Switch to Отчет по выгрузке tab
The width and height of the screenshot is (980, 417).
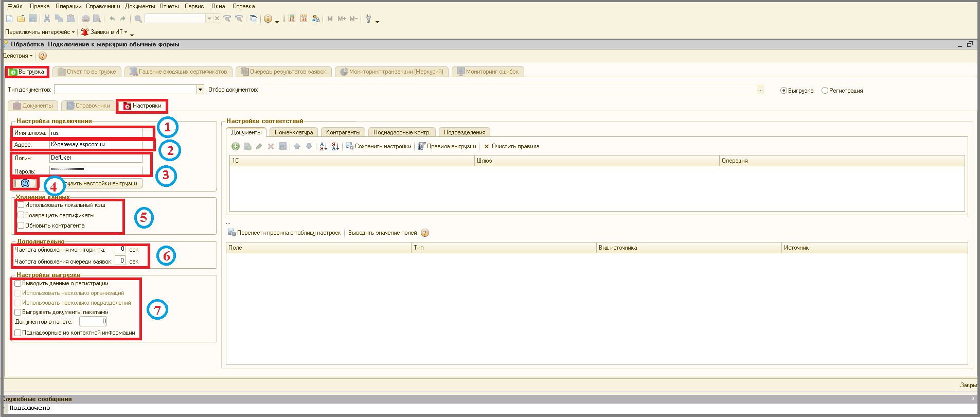coord(87,72)
